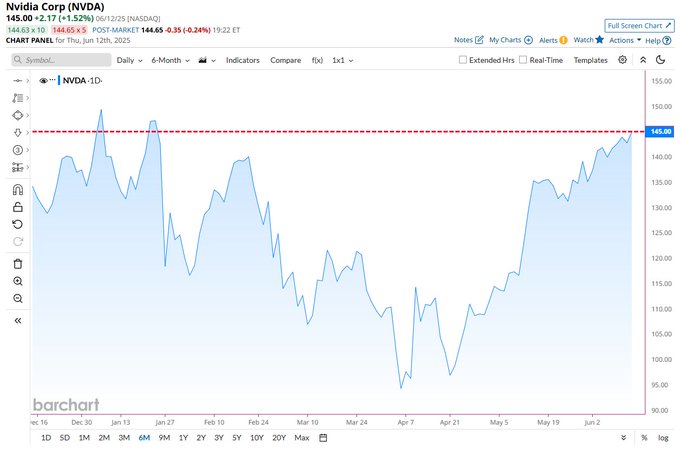Toggle NVDA series visibility eye icon
Image resolution: width=680 pixels, height=449 pixels.
(43, 81)
